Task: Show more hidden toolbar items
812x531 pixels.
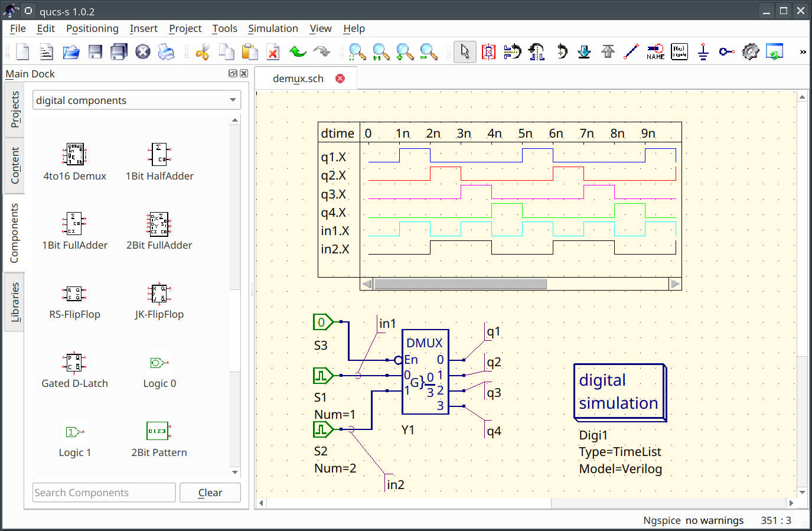Action: tap(803, 52)
